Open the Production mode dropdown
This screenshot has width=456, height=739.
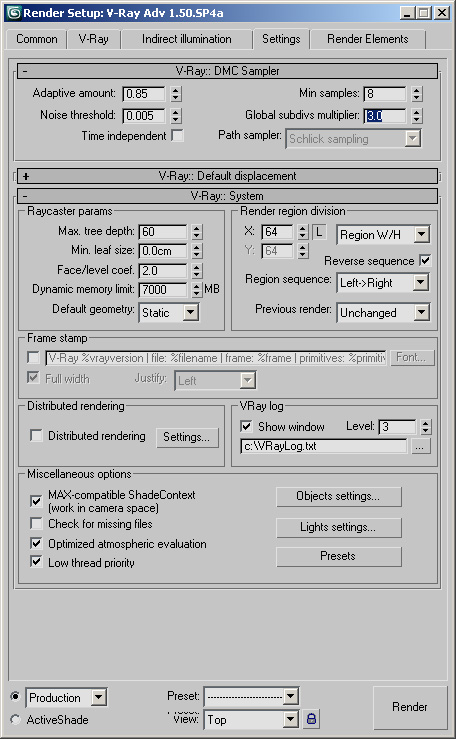coord(66,698)
